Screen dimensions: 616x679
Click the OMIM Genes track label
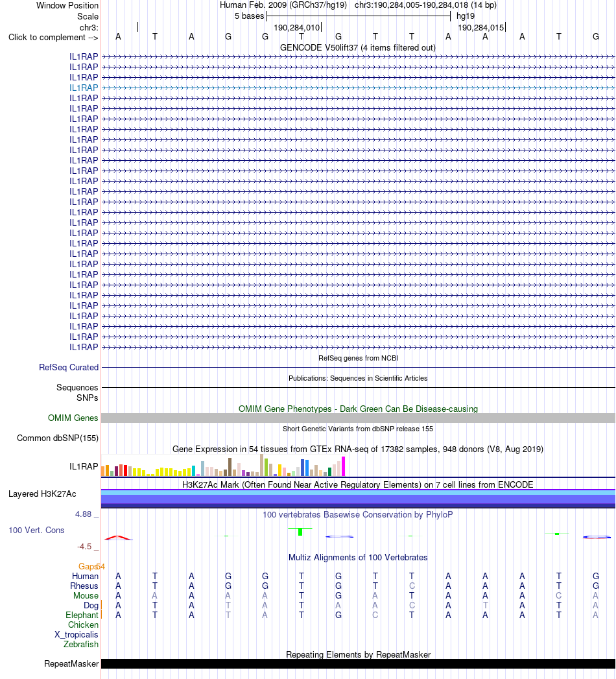(73, 418)
